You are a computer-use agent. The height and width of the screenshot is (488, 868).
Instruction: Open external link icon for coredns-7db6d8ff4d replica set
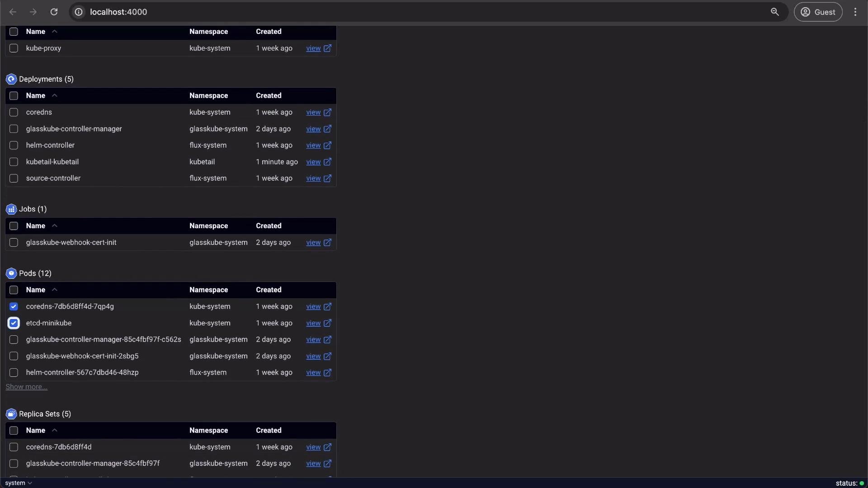(x=328, y=447)
